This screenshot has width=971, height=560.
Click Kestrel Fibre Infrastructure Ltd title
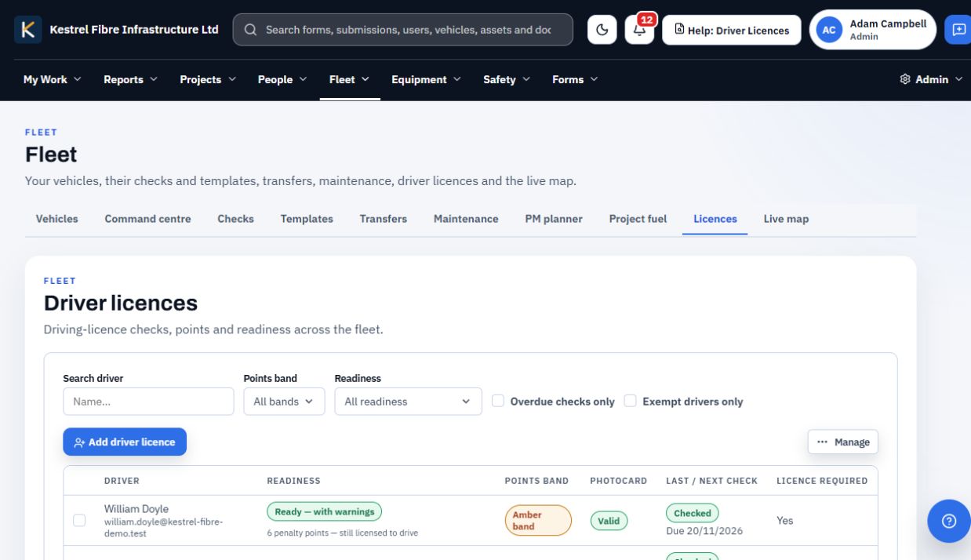(134, 30)
